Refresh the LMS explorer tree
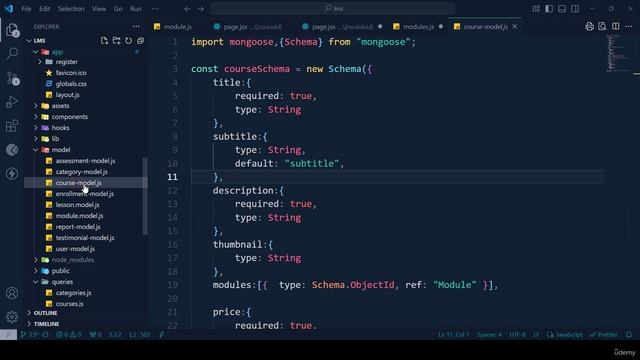Image resolution: width=640 pixels, height=360 pixels. coord(129,41)
